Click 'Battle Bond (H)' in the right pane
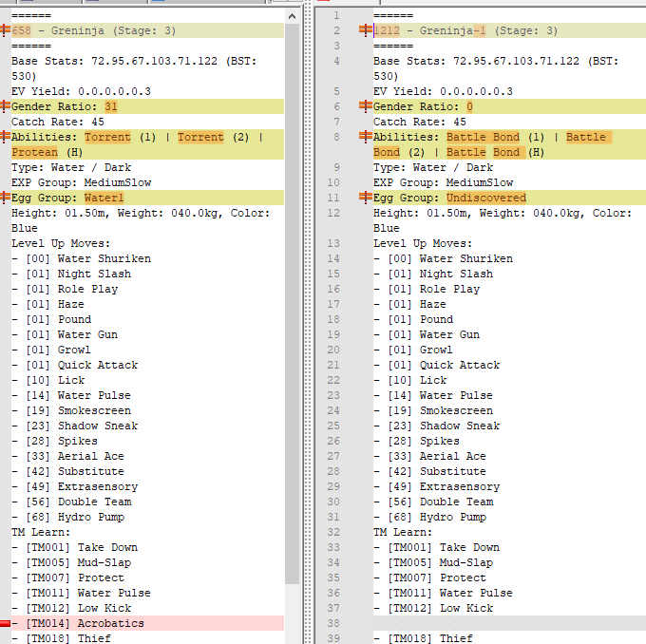 pyautogui.click(x=496, y=152)
